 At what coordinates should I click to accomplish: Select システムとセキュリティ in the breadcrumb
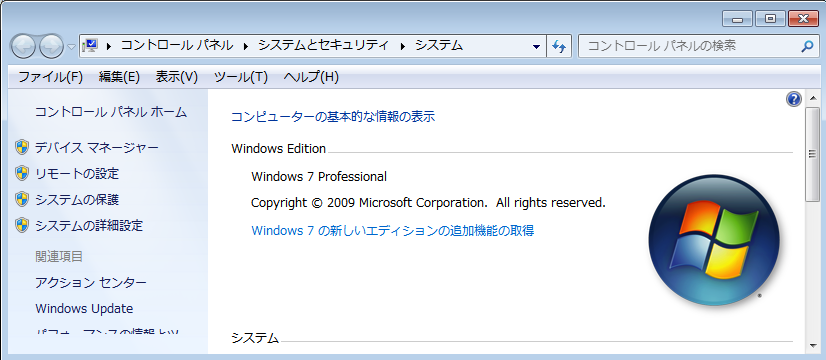click(x=323, y=45)
